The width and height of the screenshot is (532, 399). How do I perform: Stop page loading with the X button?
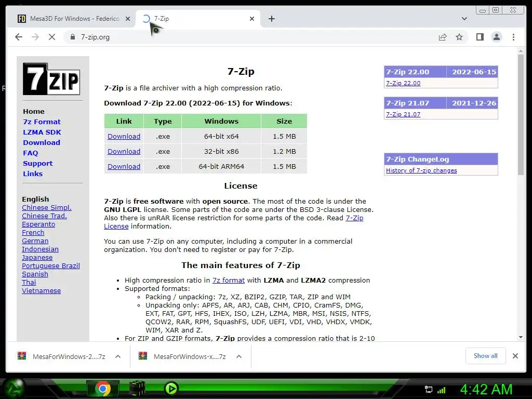pos(52,37)
